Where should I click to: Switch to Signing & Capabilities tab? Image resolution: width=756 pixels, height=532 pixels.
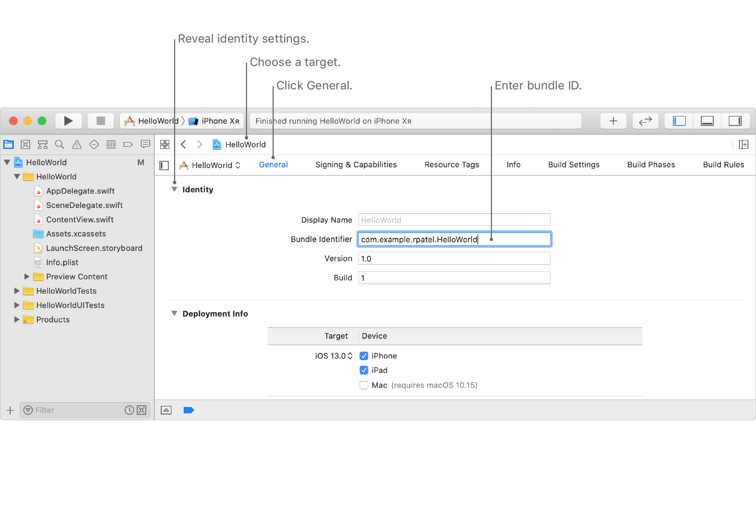pyautogui.click(x=356, y=165)
